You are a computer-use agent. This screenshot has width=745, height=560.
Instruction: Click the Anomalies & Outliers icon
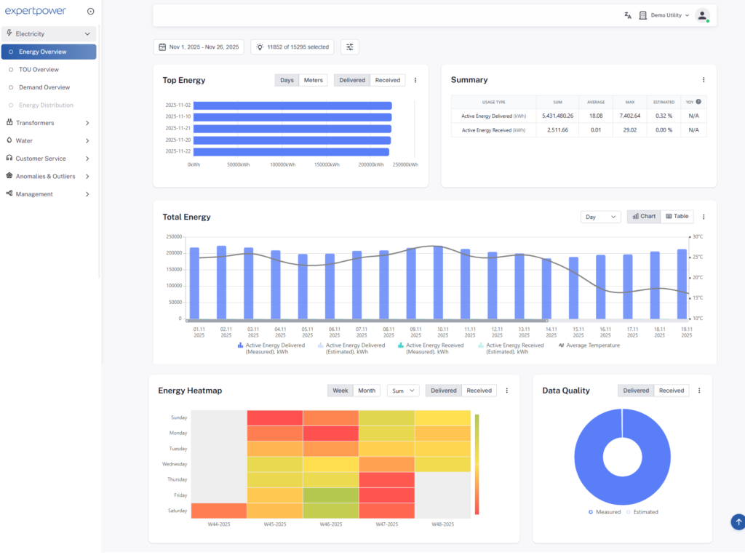point(9,175)
